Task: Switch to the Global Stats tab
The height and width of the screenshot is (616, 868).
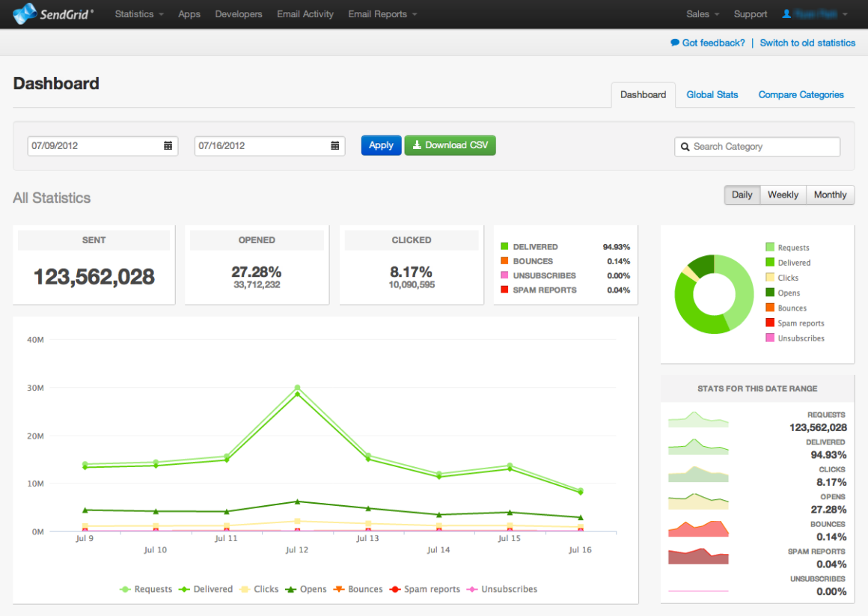Action: (712, 94)
